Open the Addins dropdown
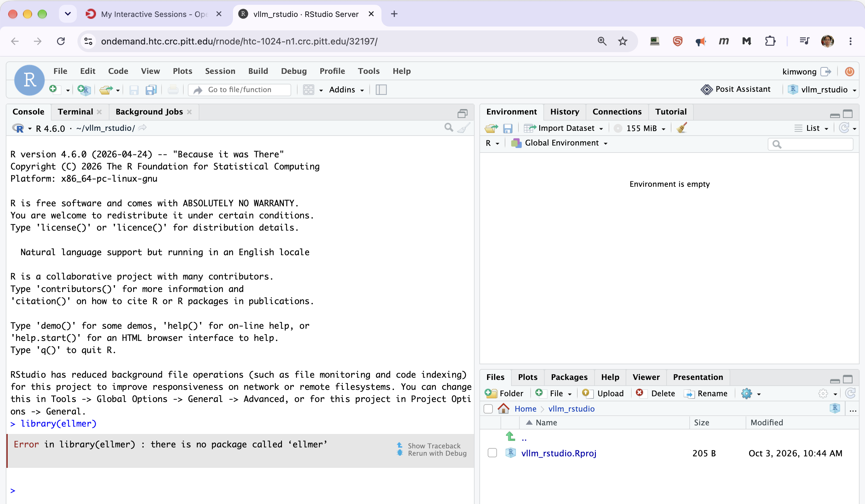The image size is (865, 504). (x=346, y=90)
